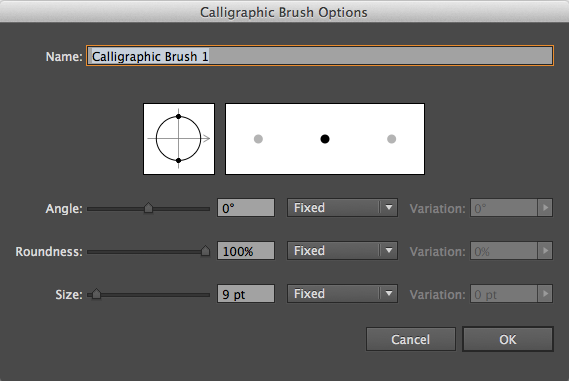Screen dimensions: 569x381
Task: Click the bottom roundness handle dot
Action: [x=178, y=160]
